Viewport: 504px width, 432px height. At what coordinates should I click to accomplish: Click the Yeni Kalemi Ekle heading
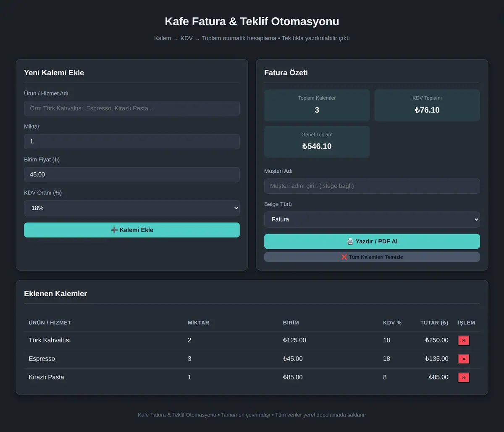(54, 73)
